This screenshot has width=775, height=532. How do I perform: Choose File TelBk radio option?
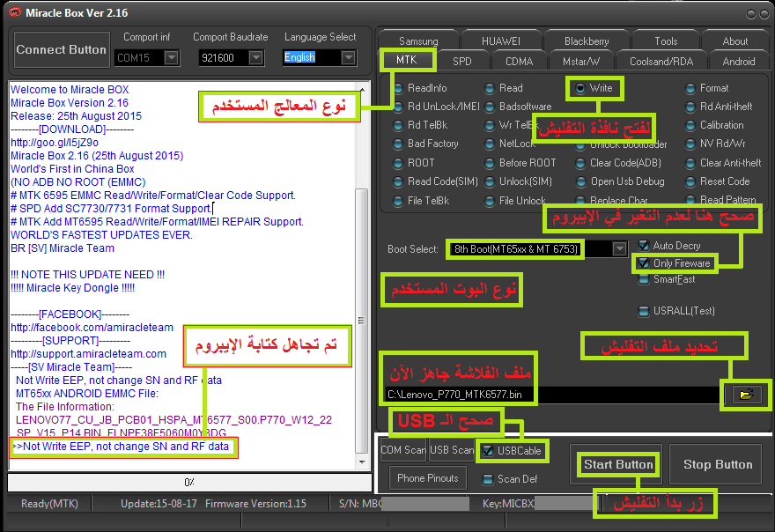[398, 201]
